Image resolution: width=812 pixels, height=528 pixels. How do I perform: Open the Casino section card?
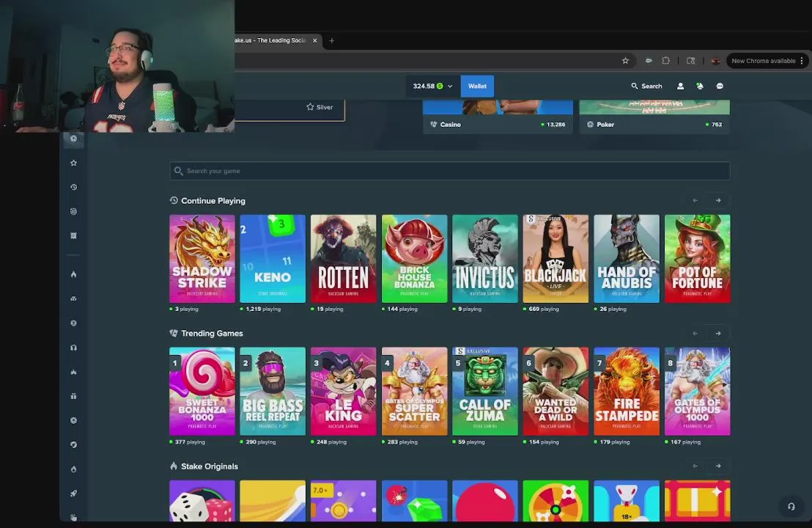498,117
